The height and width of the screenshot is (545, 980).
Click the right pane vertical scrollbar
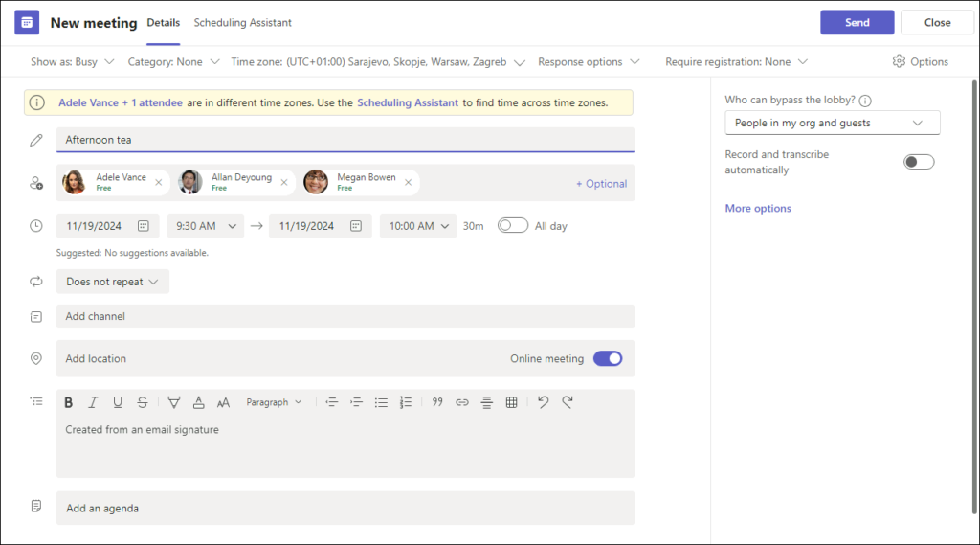pos(974,297)
